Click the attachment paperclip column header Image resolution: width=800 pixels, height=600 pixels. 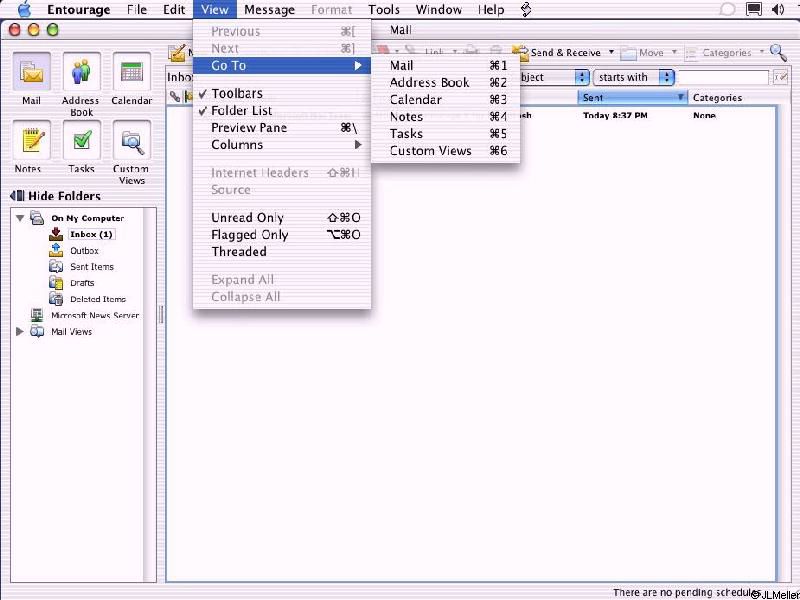tap(175, 96)
